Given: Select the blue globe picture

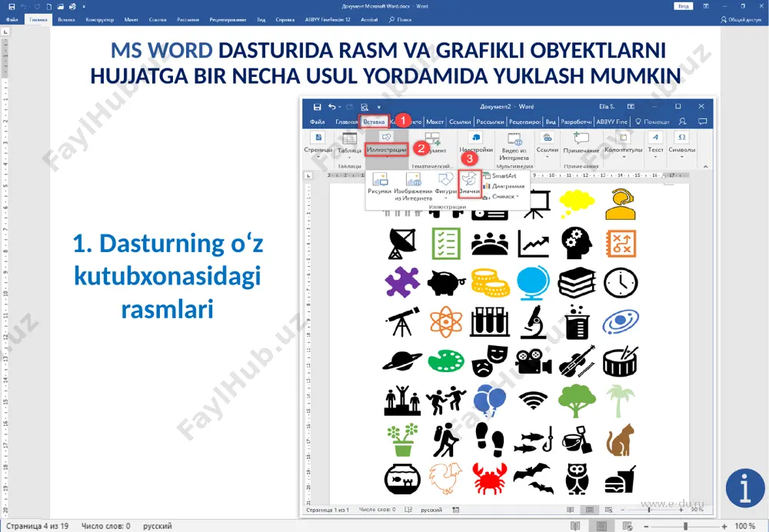Looking at the screenshot, I should click(x=534, y=282).
